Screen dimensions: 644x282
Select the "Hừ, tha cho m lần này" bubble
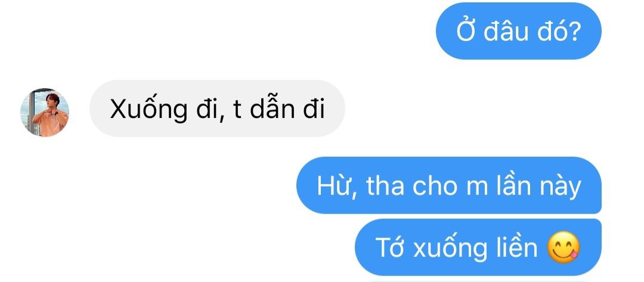point(449,185)
